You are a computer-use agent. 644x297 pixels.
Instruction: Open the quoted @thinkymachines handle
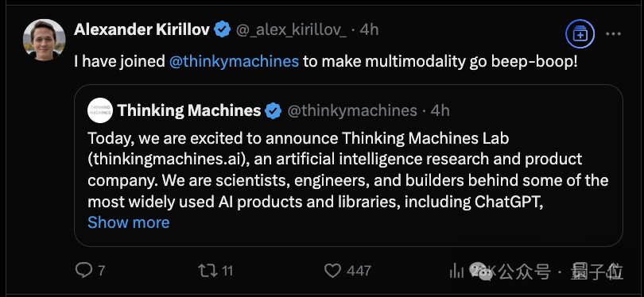[352, 110]
